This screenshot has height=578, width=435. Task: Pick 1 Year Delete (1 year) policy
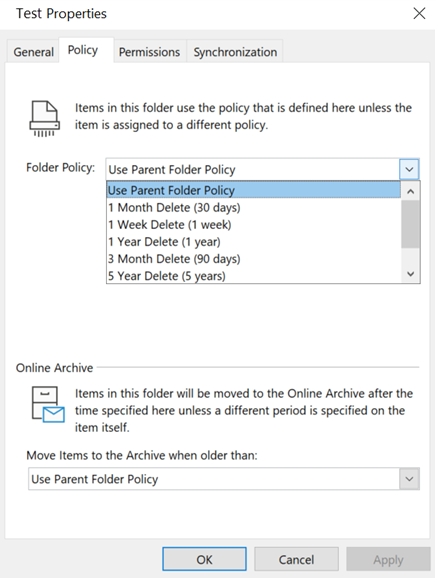click(253, 242)
